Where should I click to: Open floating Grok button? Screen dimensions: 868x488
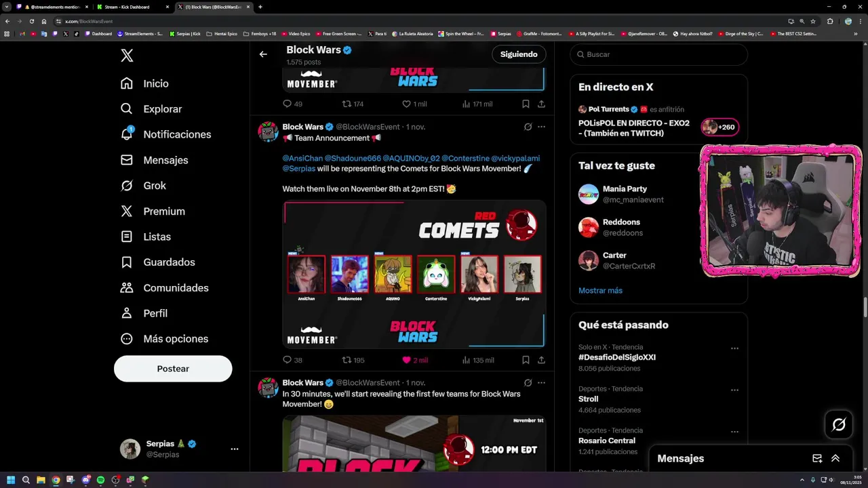[x=839, y=424]
